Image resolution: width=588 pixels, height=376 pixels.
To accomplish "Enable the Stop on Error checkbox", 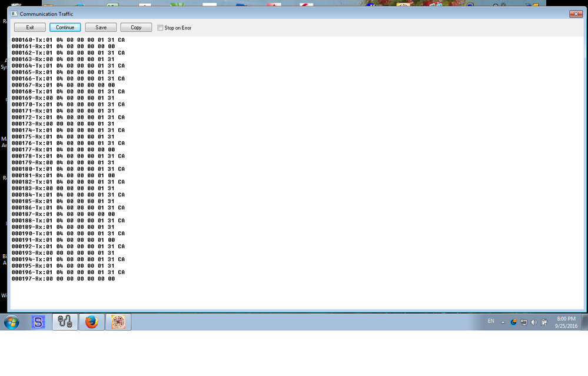I will 160,28.
